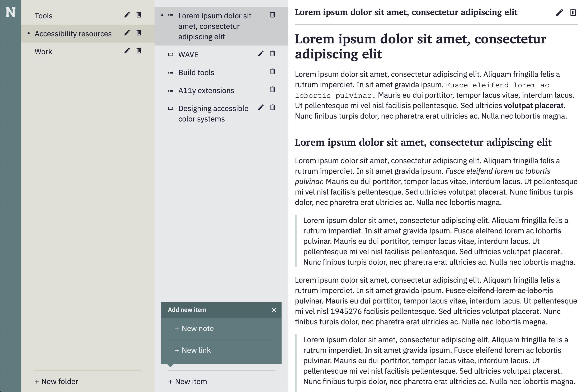Follow the underlined volutpat placerat link
Screen dimensions: 584x392
click(x=477, y=192)
